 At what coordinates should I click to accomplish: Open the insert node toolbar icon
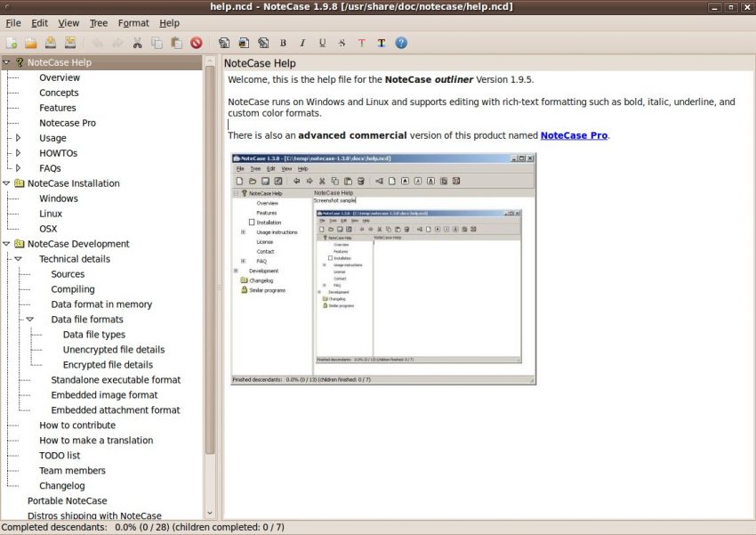[222, 42]
